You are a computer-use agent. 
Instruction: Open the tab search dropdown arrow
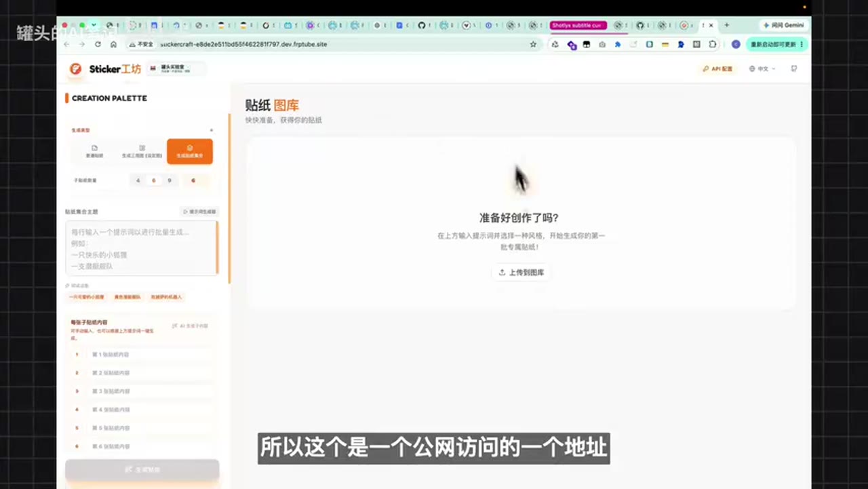(x=94, y=25)
